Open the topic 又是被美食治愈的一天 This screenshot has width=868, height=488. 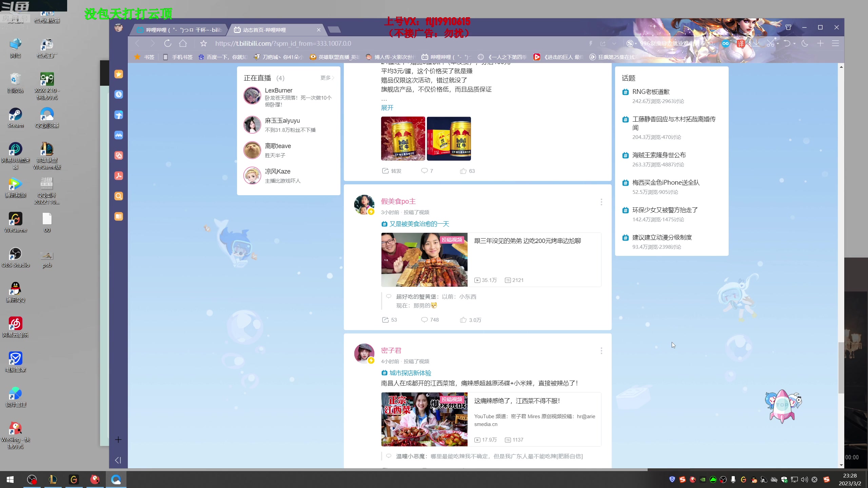tap(415, 224)
